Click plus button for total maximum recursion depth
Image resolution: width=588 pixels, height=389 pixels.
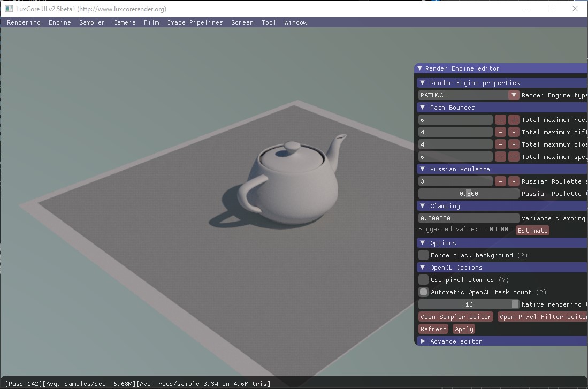coord(514,120)
